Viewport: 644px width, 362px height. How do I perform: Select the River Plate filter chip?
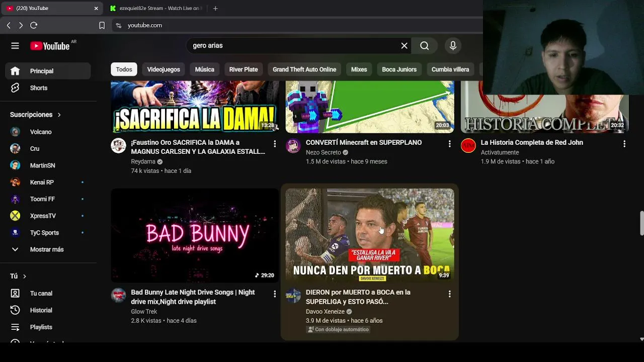(244, 69)
